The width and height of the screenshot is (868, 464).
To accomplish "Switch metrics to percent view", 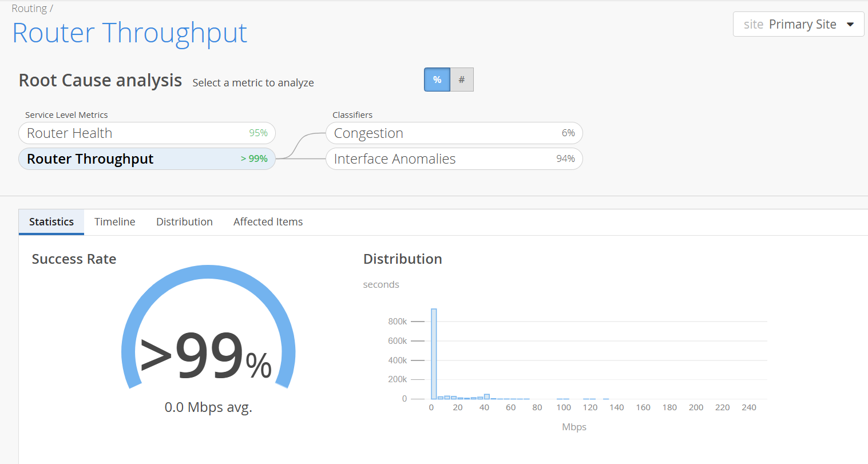I will [437, 80].
